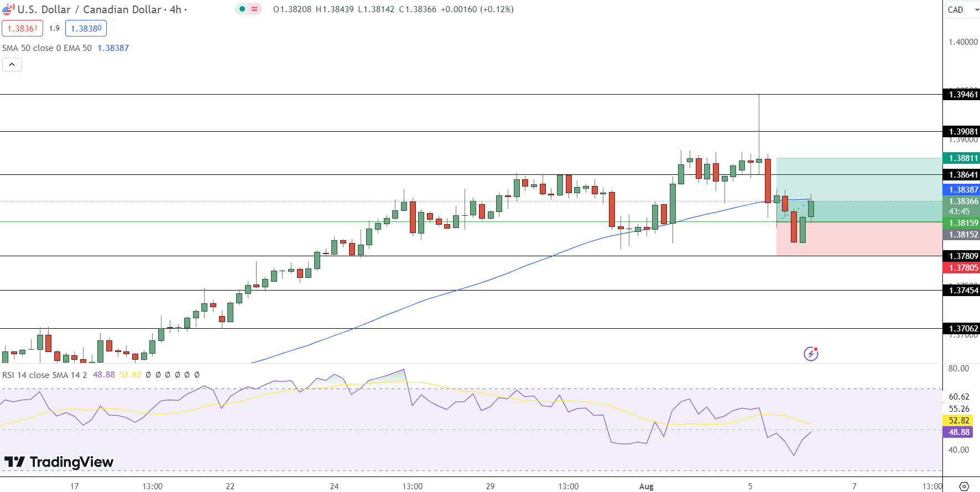Image resolution: width=980 pixels, height=492 pixels.
Task: Click the 60.62 RSI scale label
Action: click(958, 397)
